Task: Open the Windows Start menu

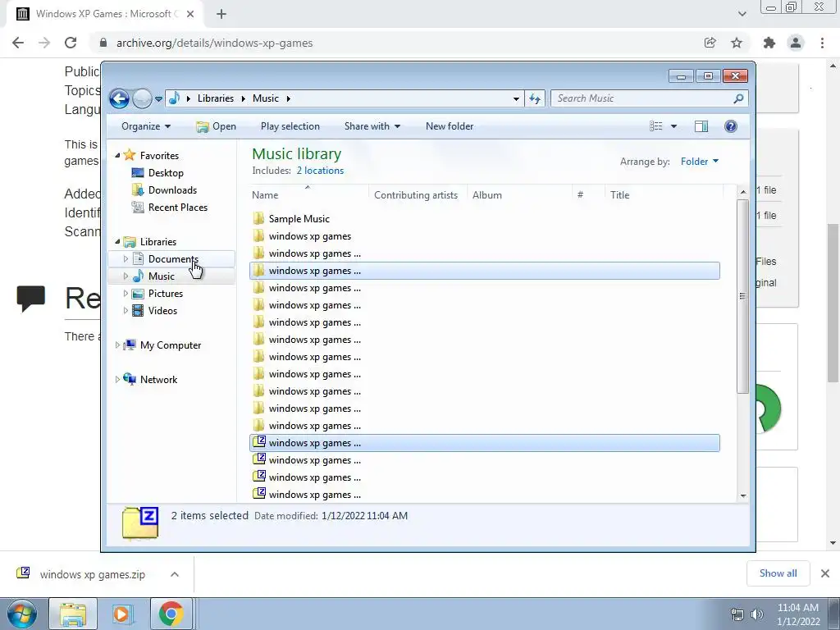Action: click(x=21, y=614)
